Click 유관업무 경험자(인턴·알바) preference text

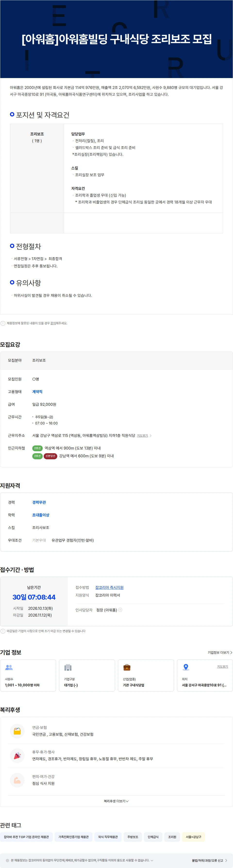click(x=73, y=540)
